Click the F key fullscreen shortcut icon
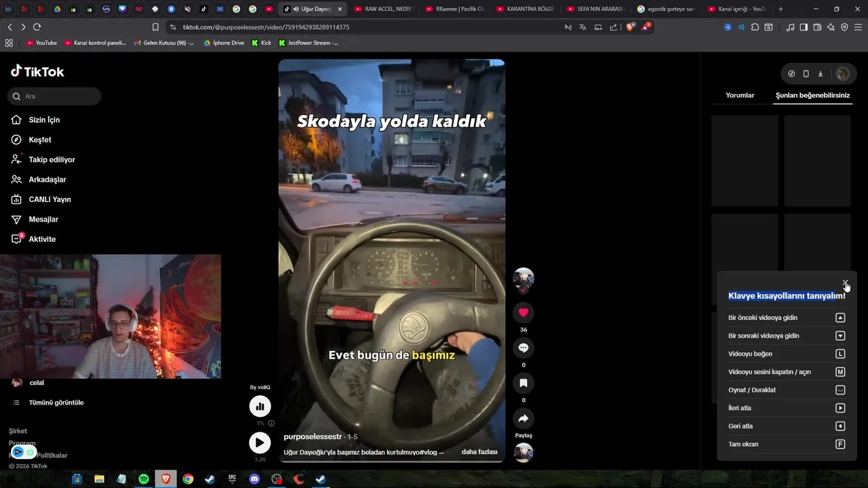Viewport: 868px width, 488px height. point(840,445)
